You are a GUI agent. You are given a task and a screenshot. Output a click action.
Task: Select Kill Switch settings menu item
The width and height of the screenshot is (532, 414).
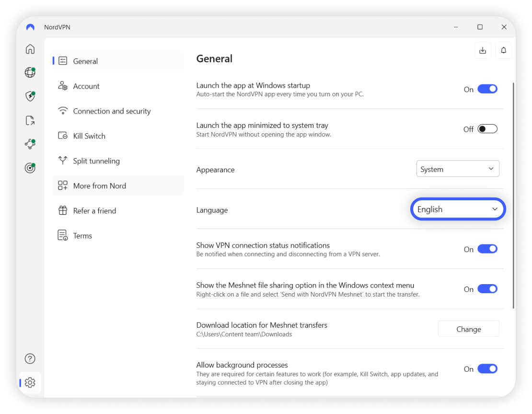(89, 136)
